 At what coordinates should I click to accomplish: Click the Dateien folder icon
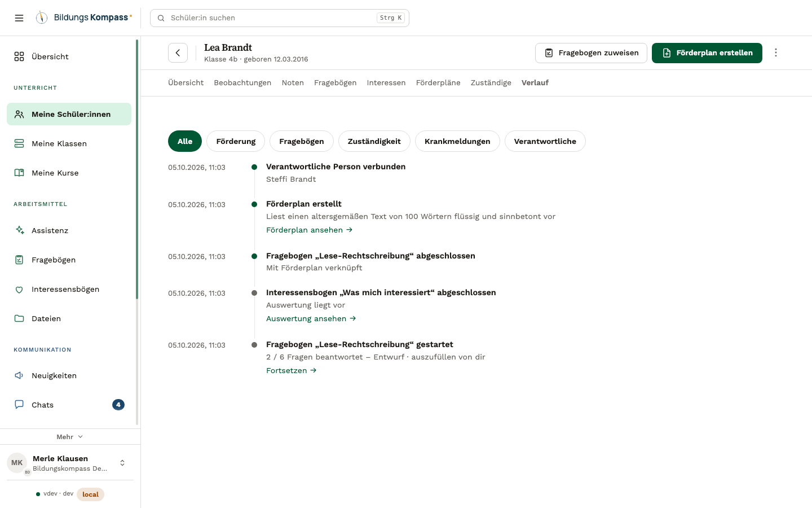point(19,318)
